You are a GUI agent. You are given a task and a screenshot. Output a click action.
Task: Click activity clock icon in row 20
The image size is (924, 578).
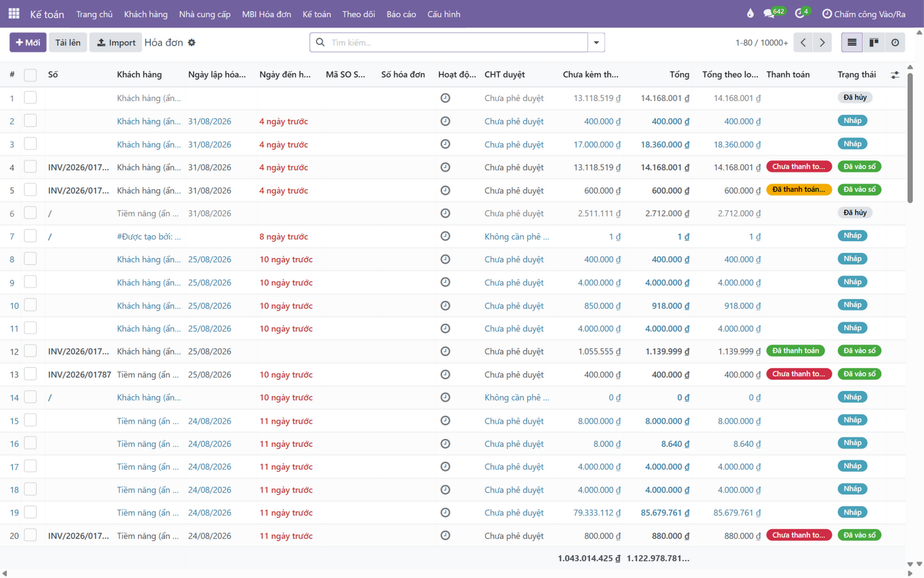pos(445,535)
